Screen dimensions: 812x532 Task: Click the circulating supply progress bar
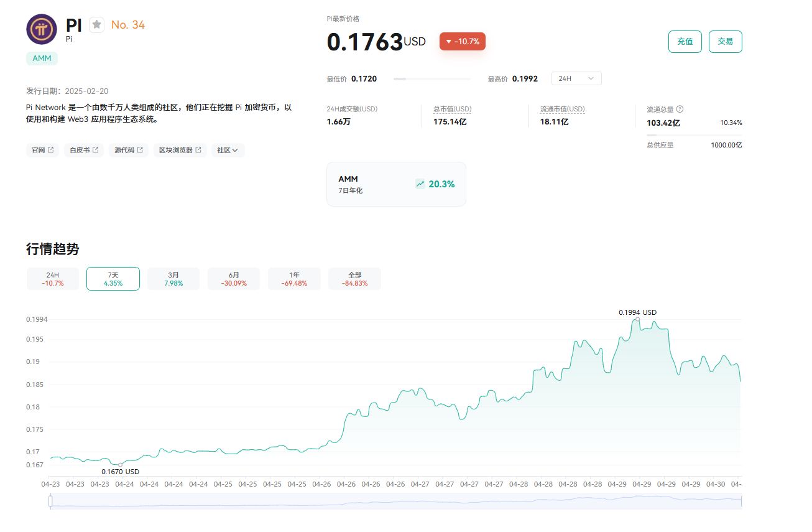[694, 135]
